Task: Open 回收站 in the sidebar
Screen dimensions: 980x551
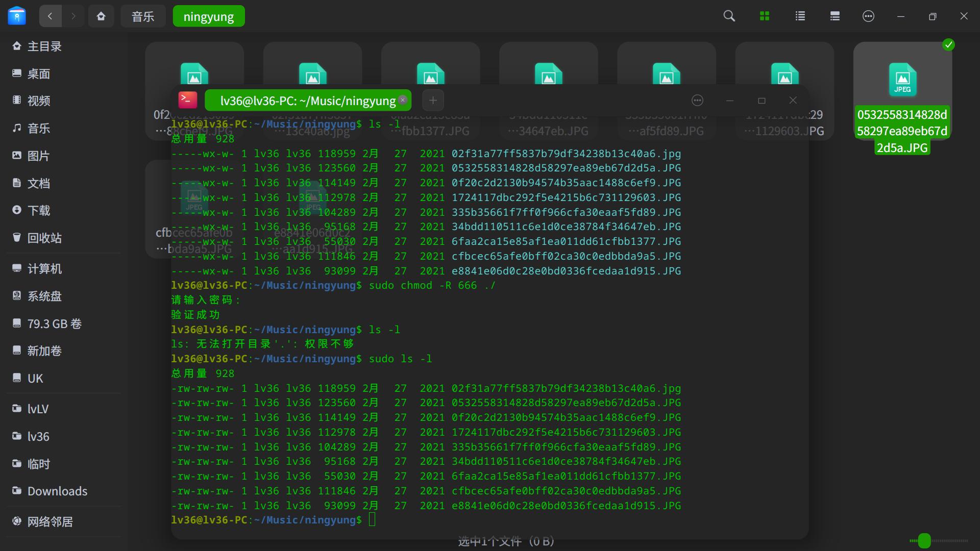Action: coord(44,238)
